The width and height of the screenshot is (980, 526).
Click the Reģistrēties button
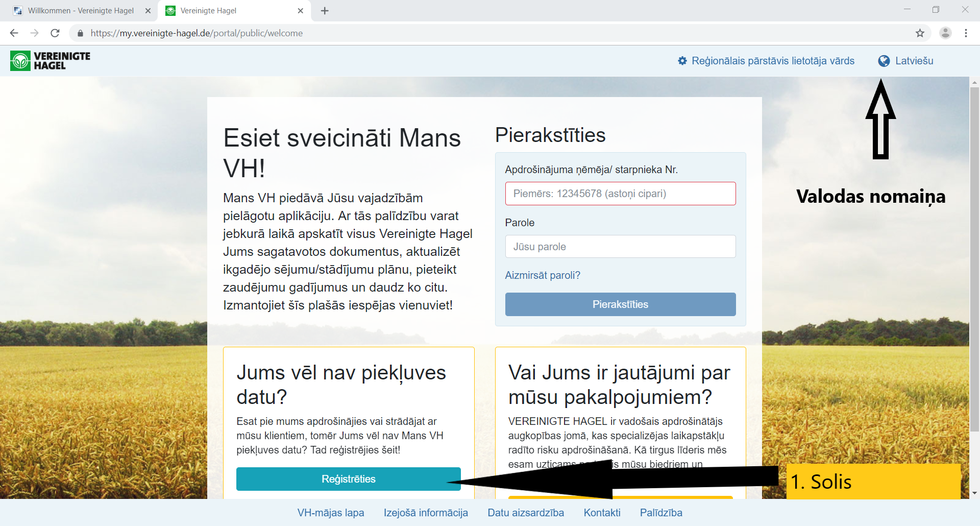[x=348, y=479]
